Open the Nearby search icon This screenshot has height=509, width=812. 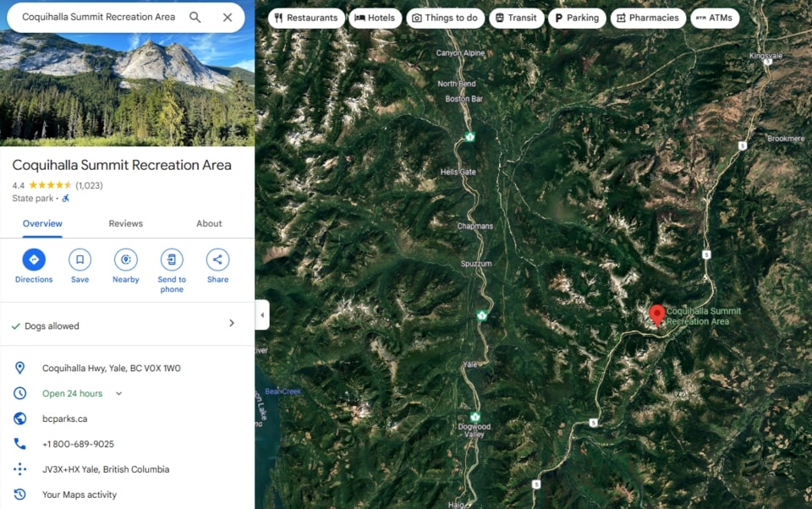pos(126,260)
